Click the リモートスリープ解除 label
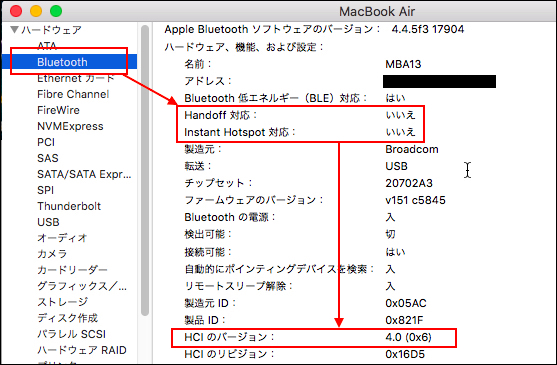 238,286
